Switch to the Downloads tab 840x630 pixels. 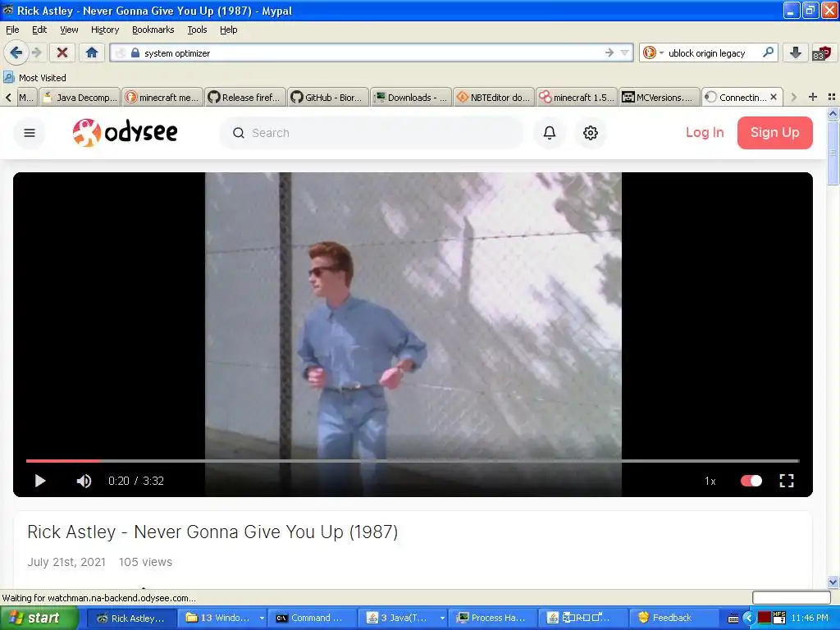(x=411, y=97)
